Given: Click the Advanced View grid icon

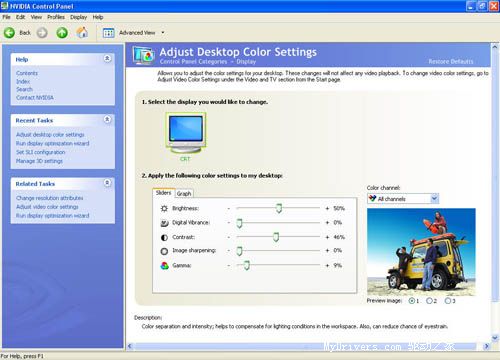Looking at the screenshot, I should (x=108, y=33).
